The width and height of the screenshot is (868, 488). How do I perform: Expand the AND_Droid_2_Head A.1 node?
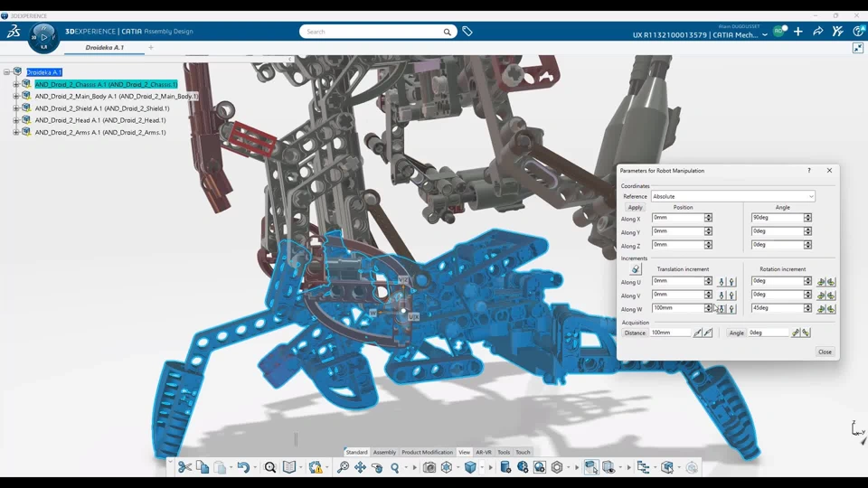pos(16,120)
